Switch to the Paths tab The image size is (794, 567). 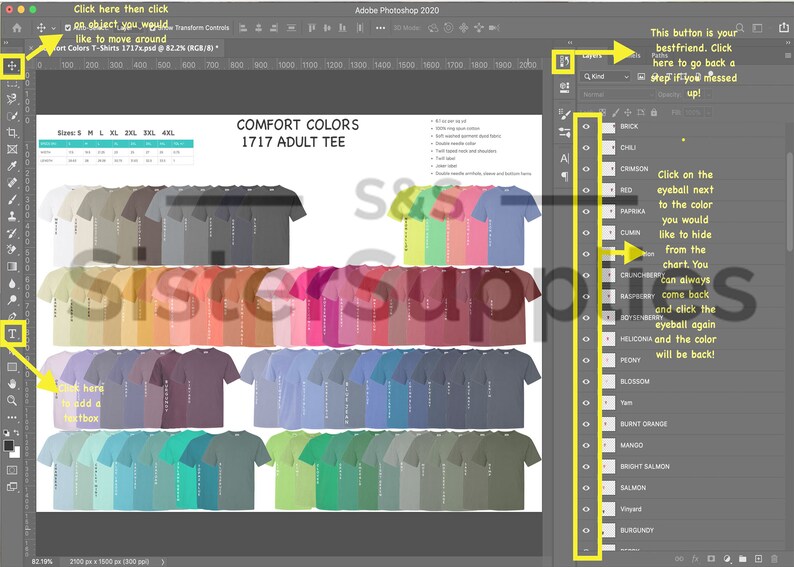coord(659,55)
